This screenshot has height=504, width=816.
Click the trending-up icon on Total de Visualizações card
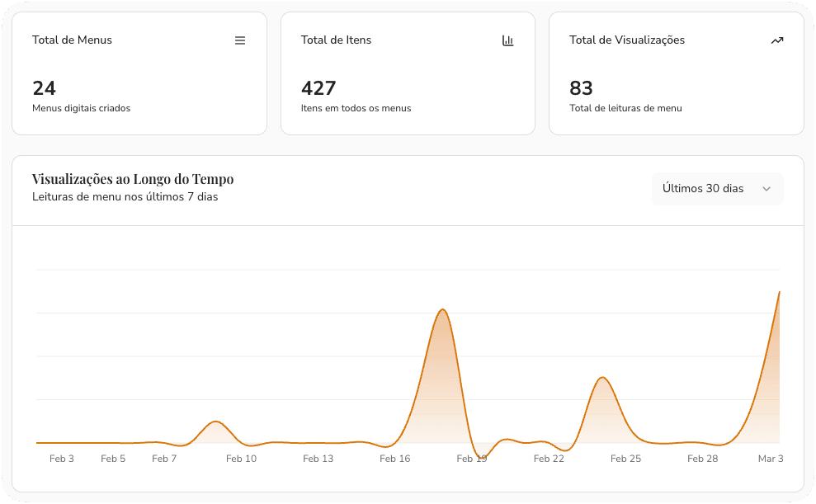pyautogui.click(x=777, y=40)
